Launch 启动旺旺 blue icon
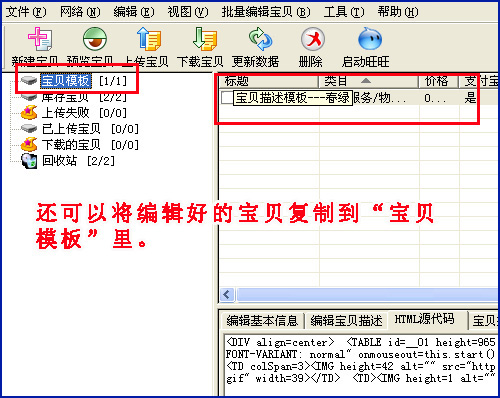Image resolution: width=500 pixels, height=398 pixels. click(370, 39)
